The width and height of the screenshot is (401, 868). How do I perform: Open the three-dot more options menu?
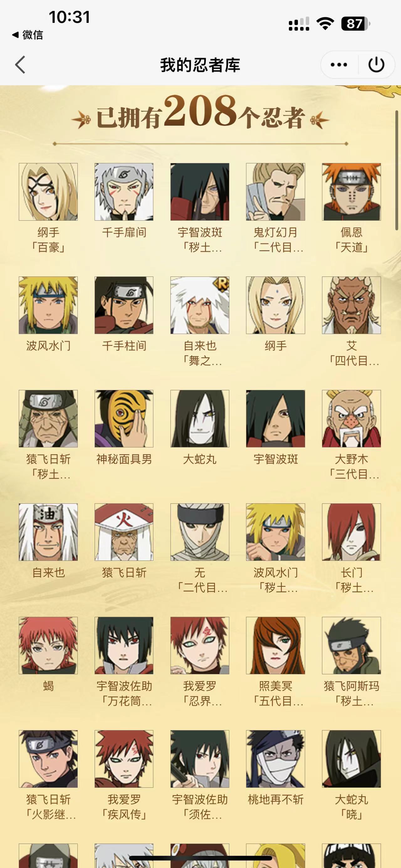pos(339,64)
